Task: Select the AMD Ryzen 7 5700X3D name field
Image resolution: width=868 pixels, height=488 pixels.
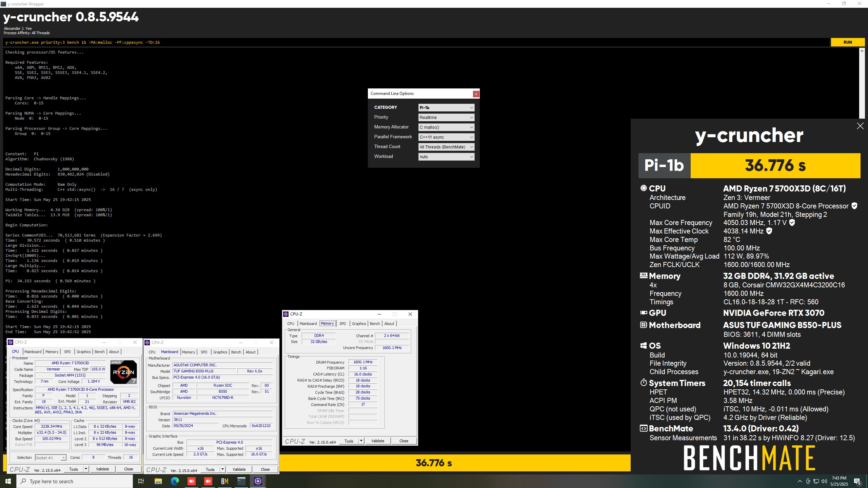Action: tap(70, 363)
